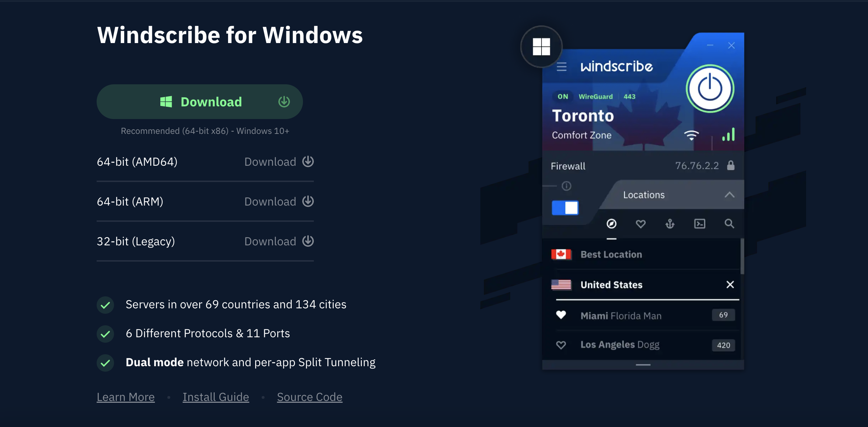Open the Install Guide link
Viewport: 868px width, 427px height.
[x=215, y=396]
